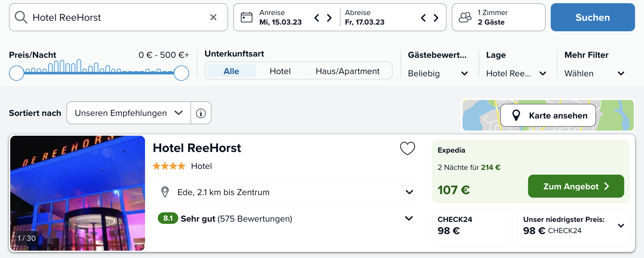Open Mehr Filter Wählen dropdown

594,73
